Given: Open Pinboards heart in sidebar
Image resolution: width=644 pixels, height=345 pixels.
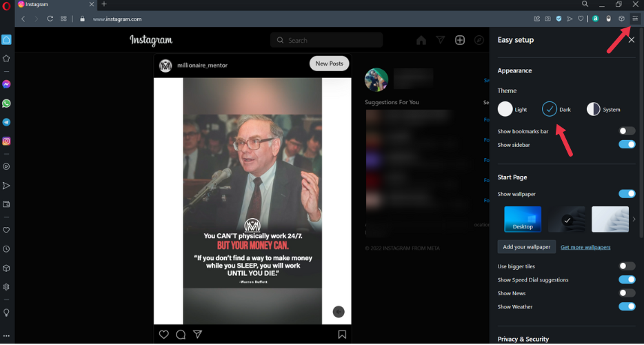Looking at the screenshot, I should (6, 230).
